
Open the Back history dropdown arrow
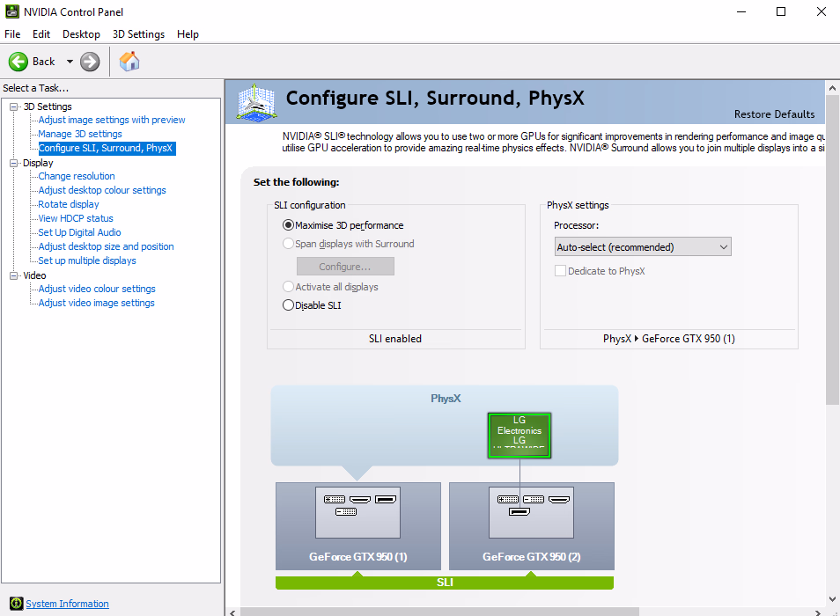click(x=70, y=62)
